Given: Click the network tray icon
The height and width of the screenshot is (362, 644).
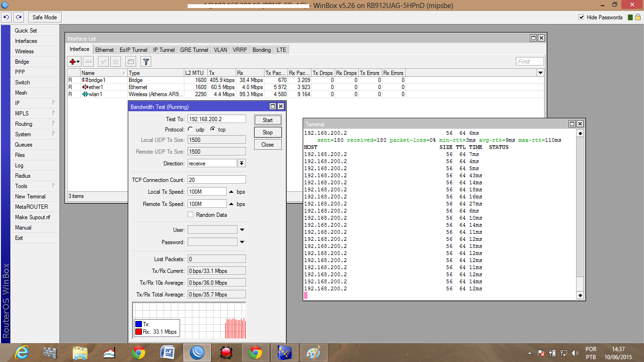Looking at the screenshot, I should pos(563,353).
